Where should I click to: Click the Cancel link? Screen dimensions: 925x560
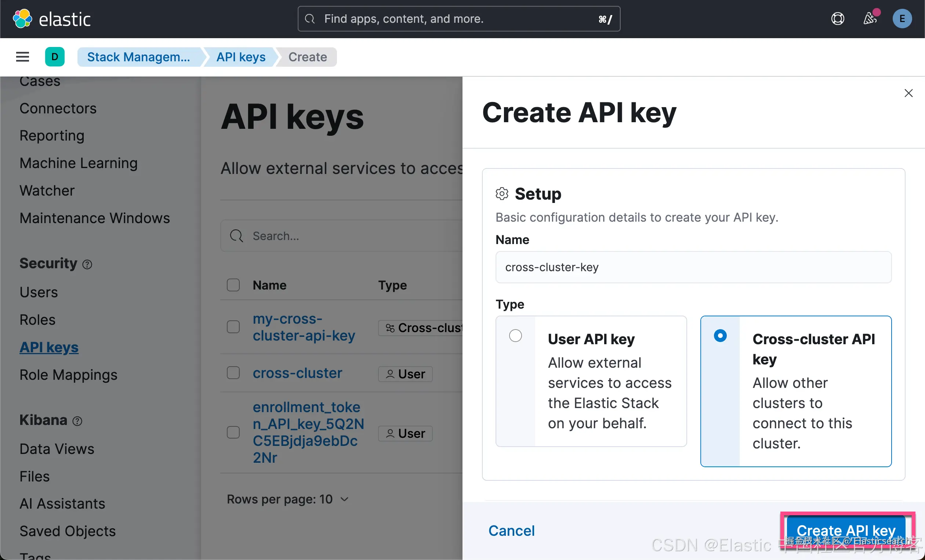511,531
